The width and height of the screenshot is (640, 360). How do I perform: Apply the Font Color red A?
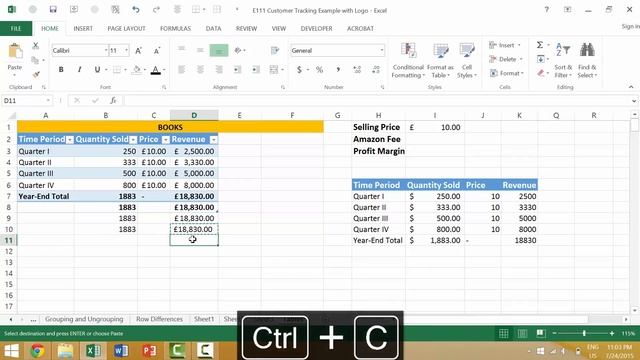pyautogui.click(x=156, y=70)
